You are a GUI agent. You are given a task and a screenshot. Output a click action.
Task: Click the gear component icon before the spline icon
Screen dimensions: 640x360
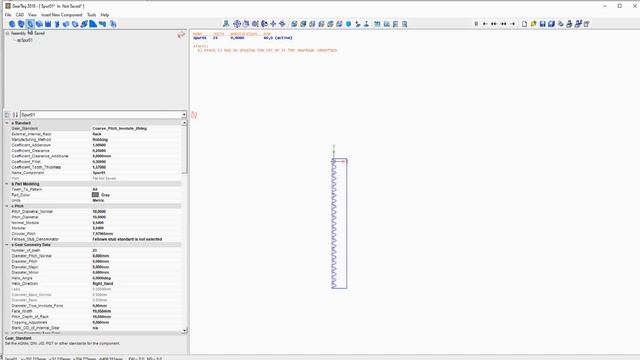pos(39,24)
